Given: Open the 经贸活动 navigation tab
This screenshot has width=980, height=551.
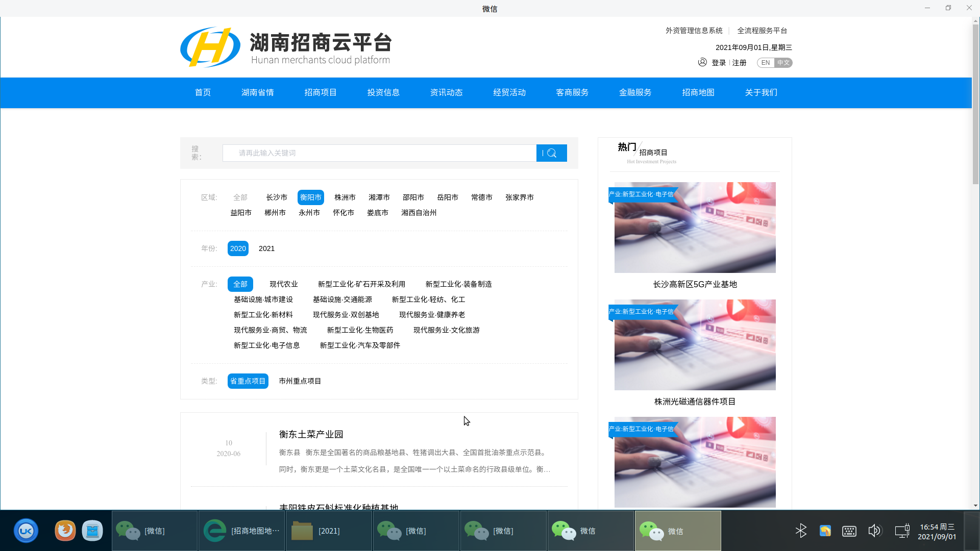Looking at the screenshot, I should coord(509,92).
